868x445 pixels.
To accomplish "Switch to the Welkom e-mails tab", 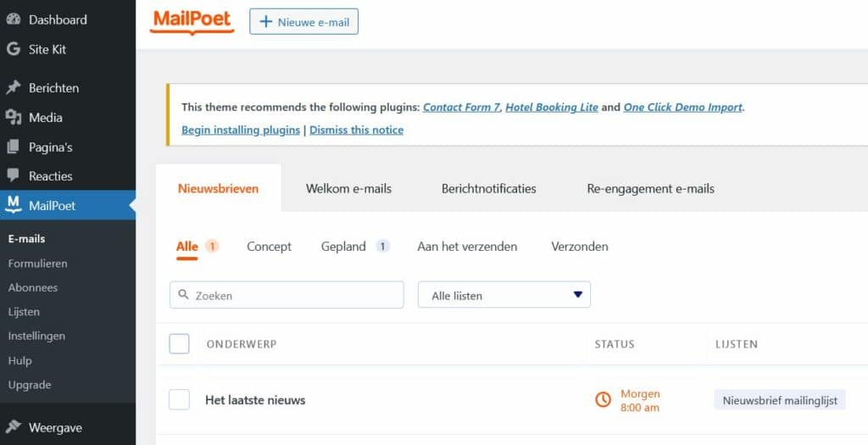I will pos(348,188).
